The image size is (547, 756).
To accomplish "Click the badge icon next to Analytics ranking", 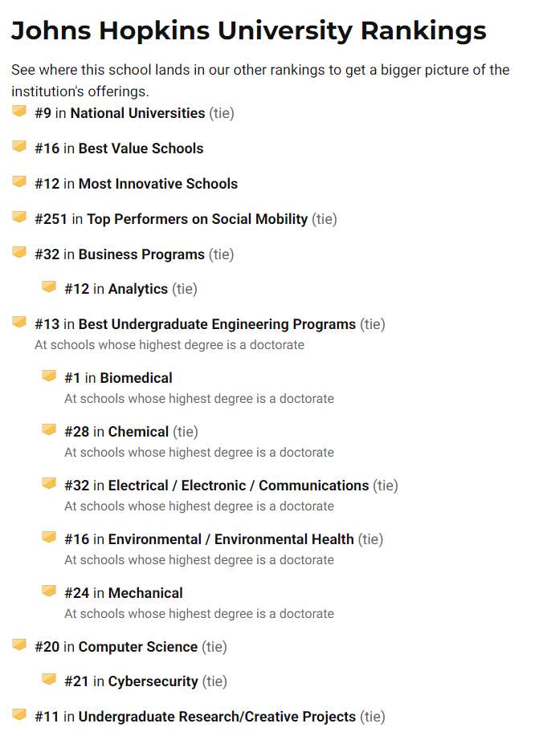I will 49,287.
